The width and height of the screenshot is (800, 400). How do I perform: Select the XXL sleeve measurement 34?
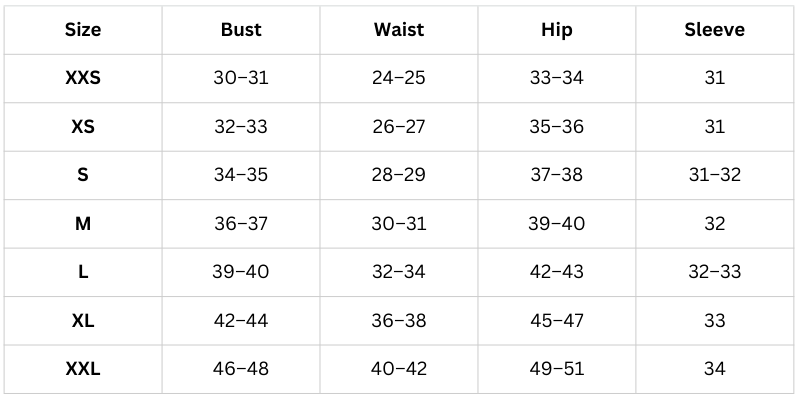click(714, 369)
